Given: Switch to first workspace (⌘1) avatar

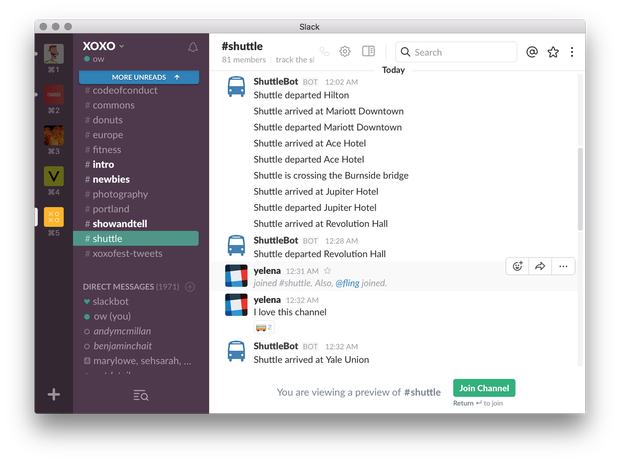Looking at the screenshot, I should 53,54.
